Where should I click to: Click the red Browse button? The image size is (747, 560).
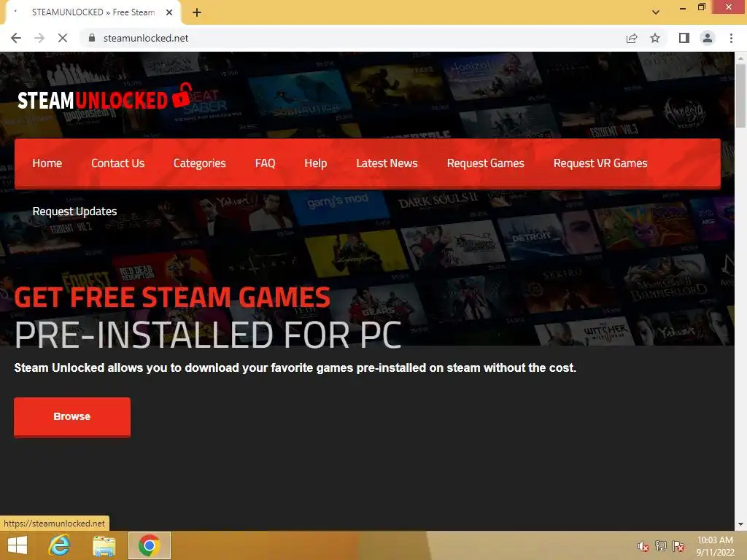(x=72, y=416)
